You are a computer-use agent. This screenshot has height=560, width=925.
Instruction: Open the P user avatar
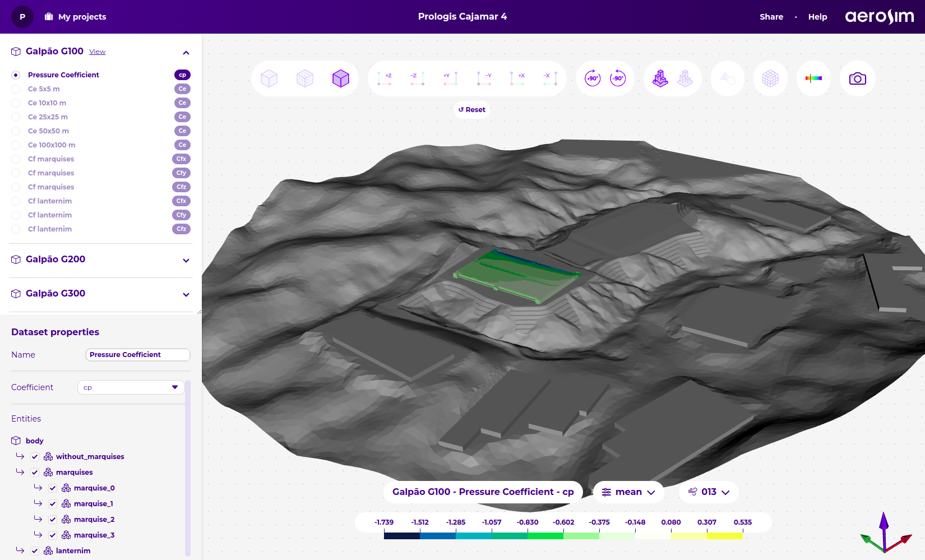(22, 17)
